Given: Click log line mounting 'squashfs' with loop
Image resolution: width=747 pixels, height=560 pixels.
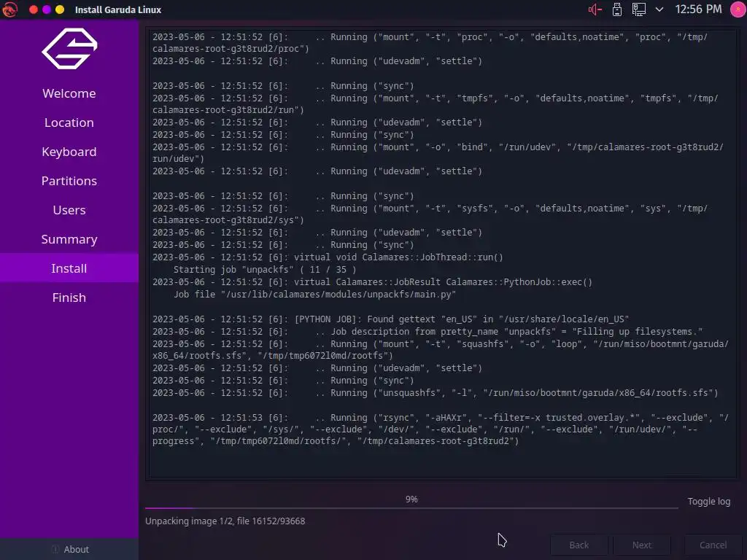Looking at the screenshot, I should (x=441, y=349).
